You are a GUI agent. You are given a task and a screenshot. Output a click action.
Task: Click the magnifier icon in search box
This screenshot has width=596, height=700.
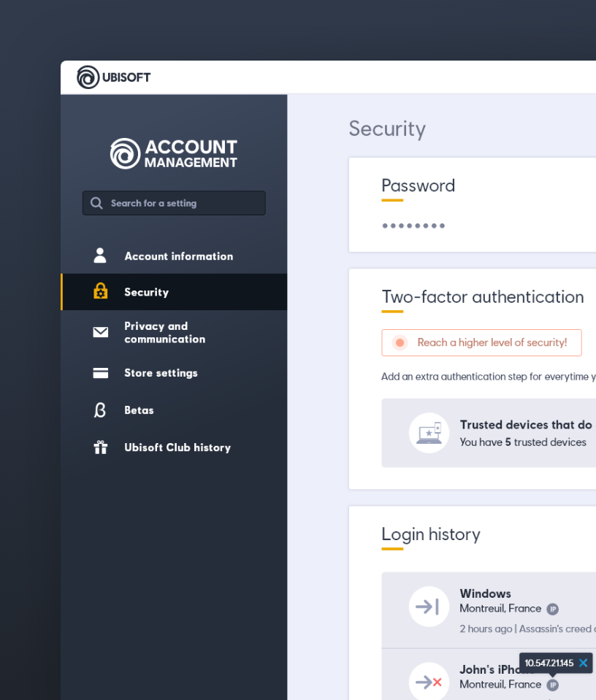click(96, 203)
